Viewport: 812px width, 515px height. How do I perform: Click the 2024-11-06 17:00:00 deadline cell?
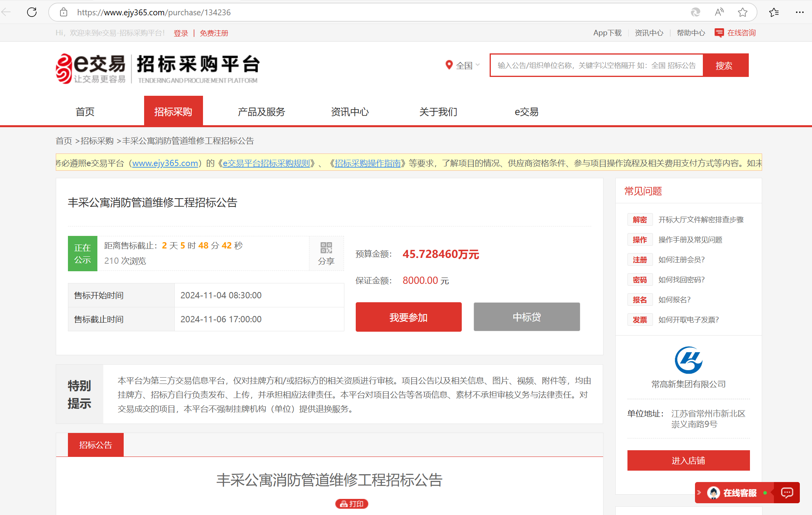click(259, 319)
